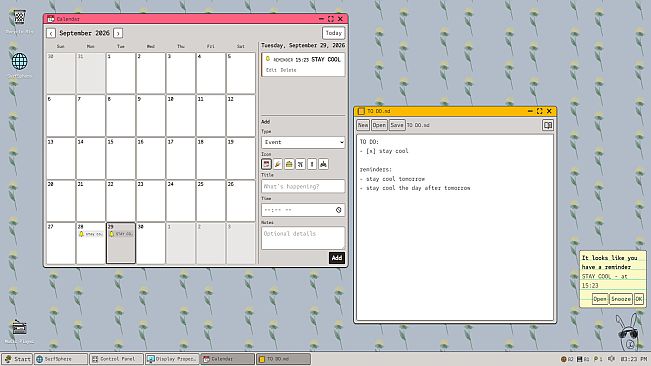Switch to SurfSphere in the taskbar
Viewport: 651px width, 366px height.
click(x=61, y=359)
